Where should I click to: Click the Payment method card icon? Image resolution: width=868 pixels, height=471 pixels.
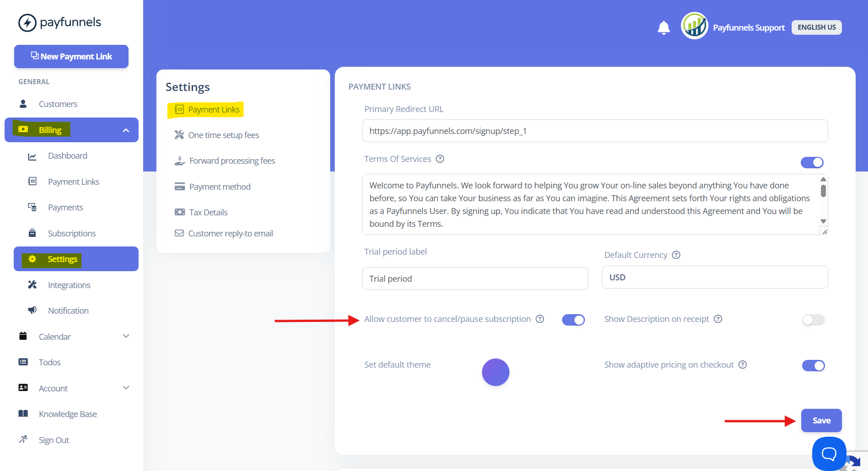(180, 187)
